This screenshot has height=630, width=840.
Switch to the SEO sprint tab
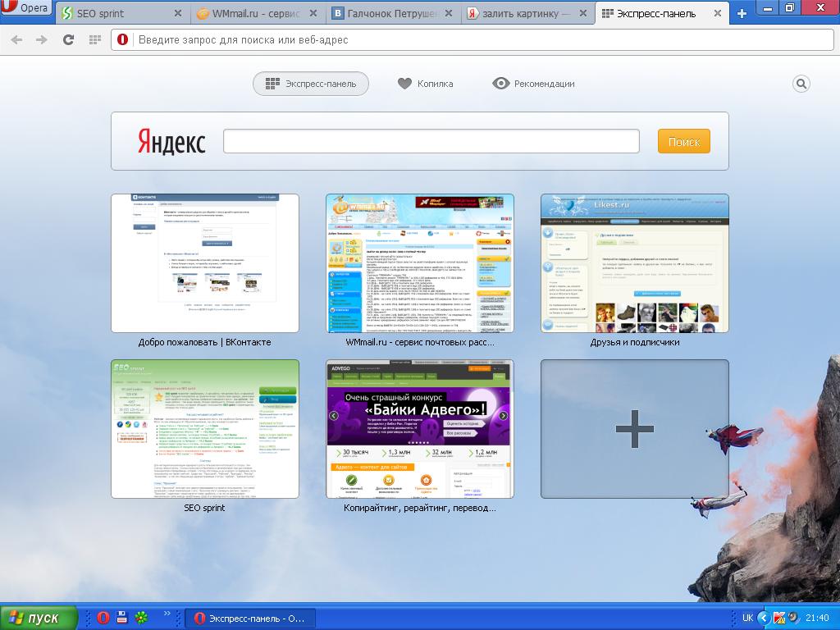click(122, 13)
